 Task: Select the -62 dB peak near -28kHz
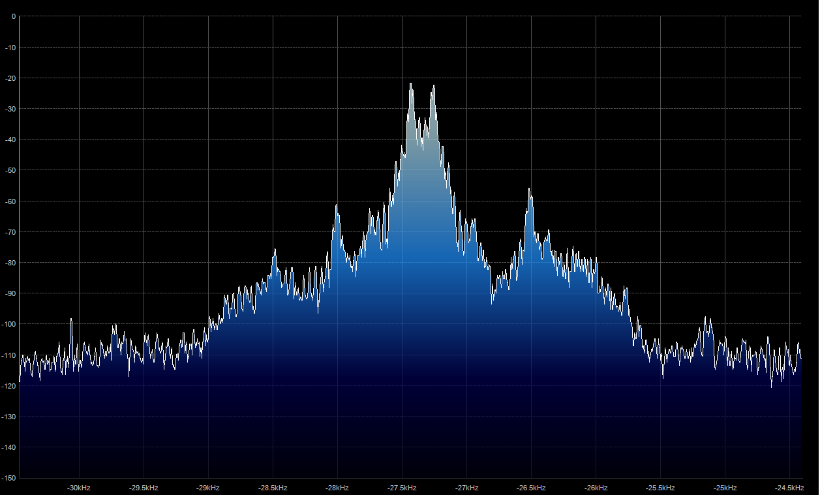point(337,206)
